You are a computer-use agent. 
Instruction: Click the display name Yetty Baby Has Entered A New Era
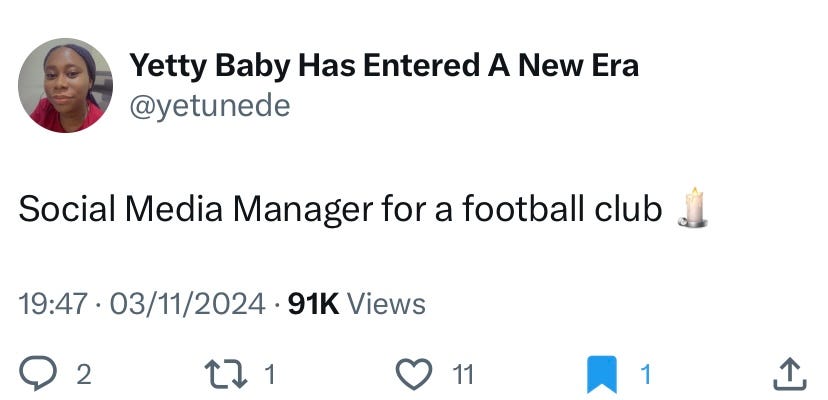[384, 66]
